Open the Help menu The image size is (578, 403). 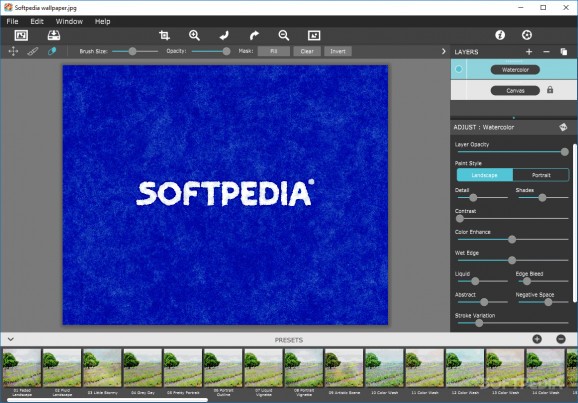[102, 21]
